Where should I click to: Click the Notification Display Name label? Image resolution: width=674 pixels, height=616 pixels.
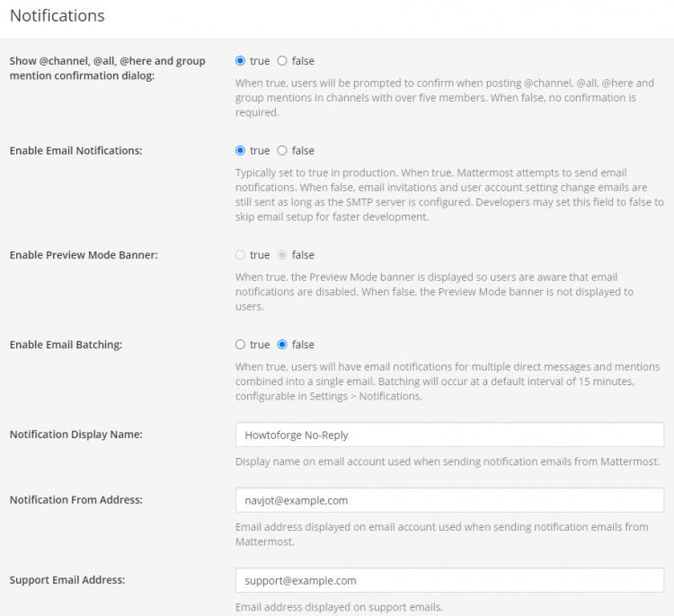[76, 435]
